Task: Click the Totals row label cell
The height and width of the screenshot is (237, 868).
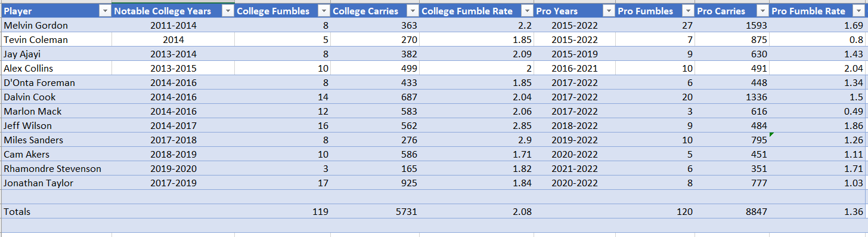Action: pos(56,211)
